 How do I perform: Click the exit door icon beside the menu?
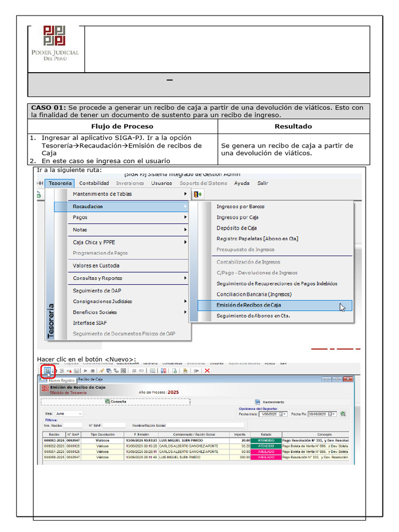click(197, 194)
